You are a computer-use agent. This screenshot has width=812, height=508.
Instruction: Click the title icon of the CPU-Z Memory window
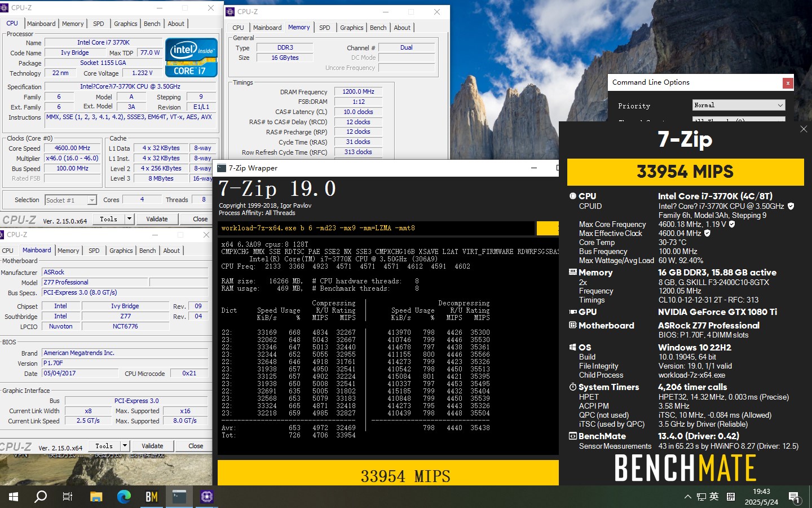(230, 12)
